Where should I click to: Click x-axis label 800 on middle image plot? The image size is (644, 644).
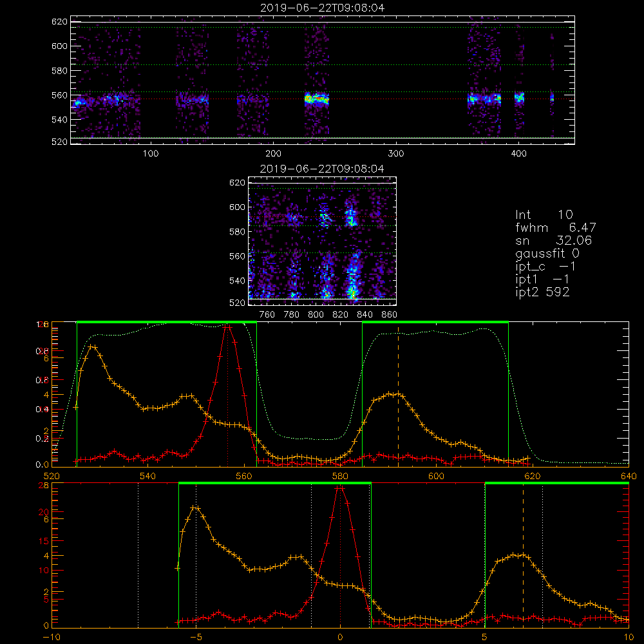[316, 315]
